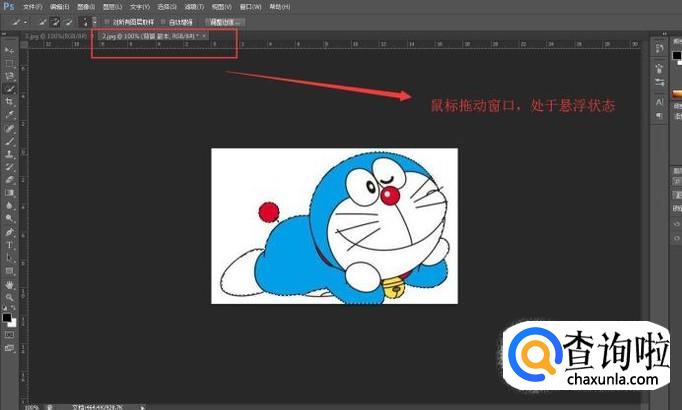Choose New Selection mode in options bar
The image size is (682, 410).
42,22
